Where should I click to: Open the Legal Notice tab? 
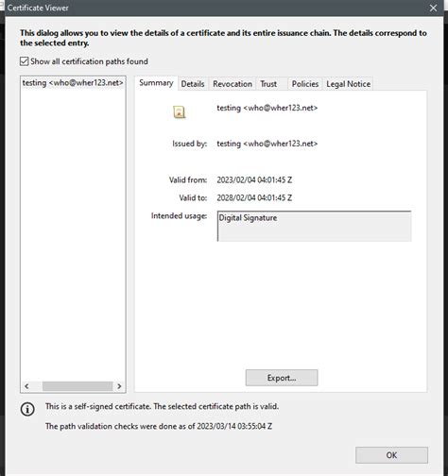tap(348, 84)
